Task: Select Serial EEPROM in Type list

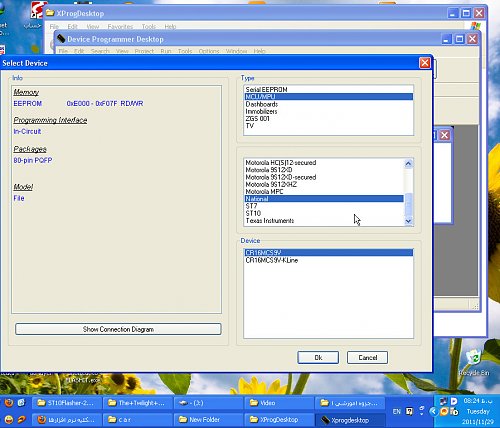Action: tap(328, 89)
